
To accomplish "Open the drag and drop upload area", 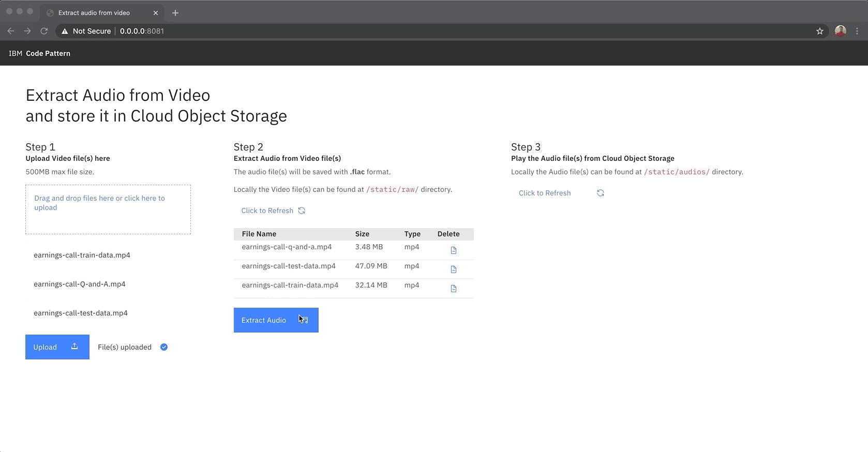I will pos(108,209).
